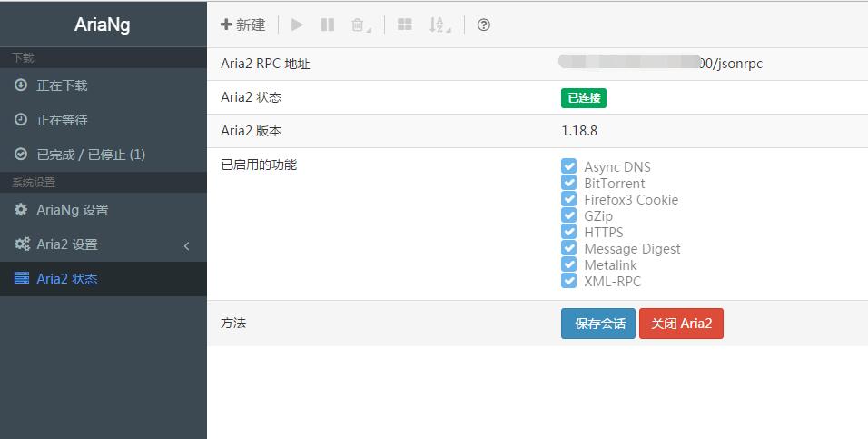Start selected tasks with the play icon
The height and width of the screenshot is (439, 868).
[297, 25]
